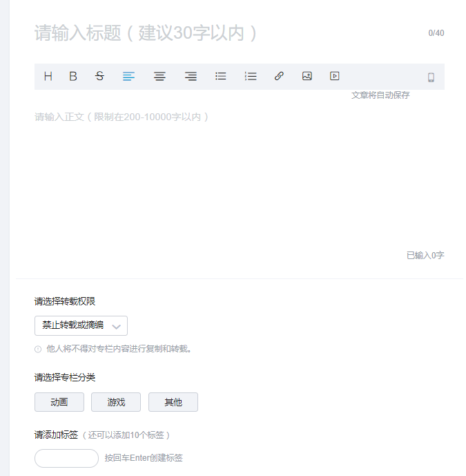Screen dimensions: 466x476
Task: Select the 动画 column category
Action: 59,402
